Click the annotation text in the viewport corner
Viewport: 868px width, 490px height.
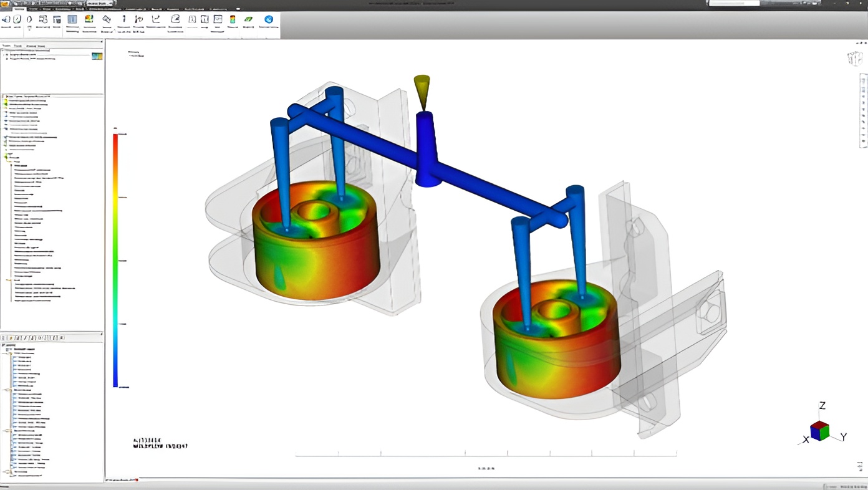click(x=159, y=444)
